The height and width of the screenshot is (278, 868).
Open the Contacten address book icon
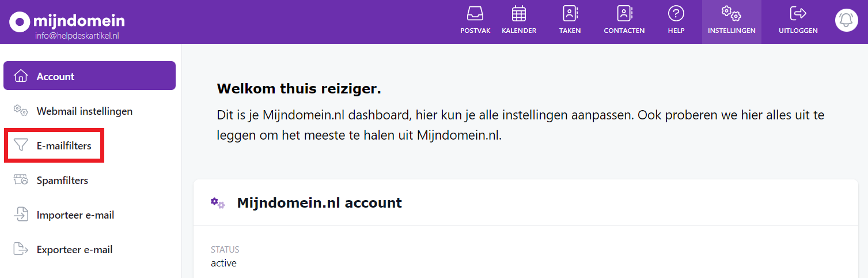point(624,14)
